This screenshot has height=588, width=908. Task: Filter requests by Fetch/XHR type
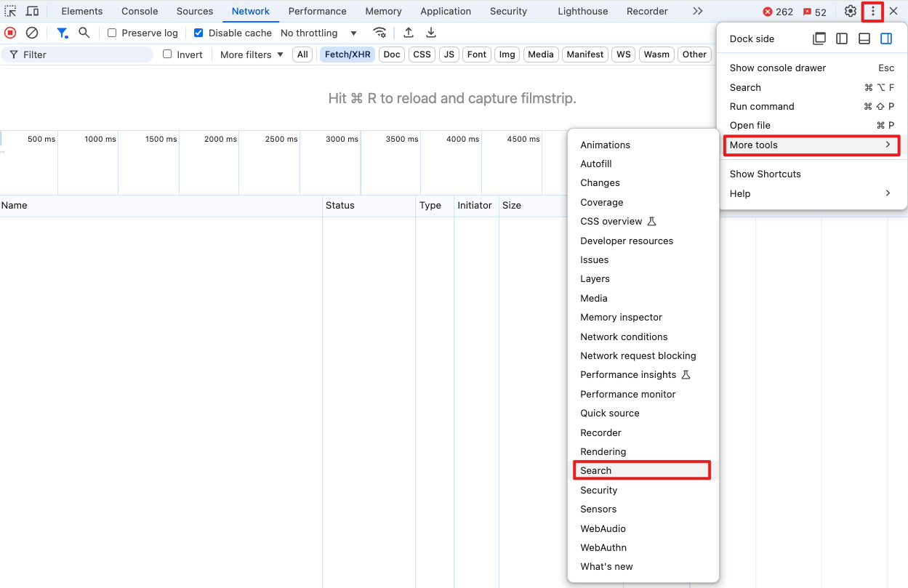347,55
